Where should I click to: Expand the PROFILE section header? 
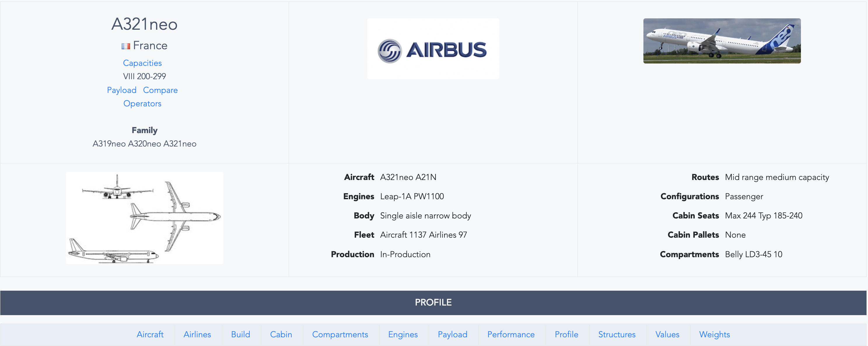click(433, 302)
